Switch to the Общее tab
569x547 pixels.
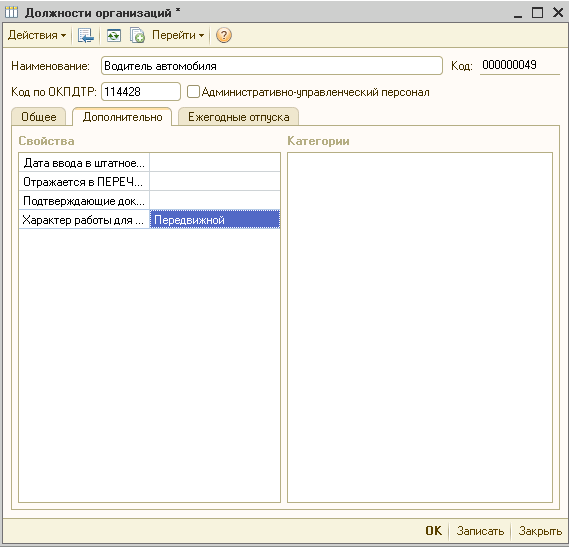tap(38, 117)
